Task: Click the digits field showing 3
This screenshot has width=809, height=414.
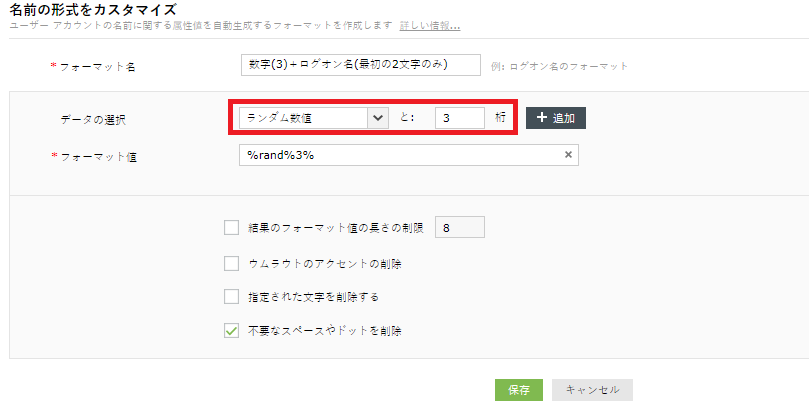Action: tap(459, 118)
